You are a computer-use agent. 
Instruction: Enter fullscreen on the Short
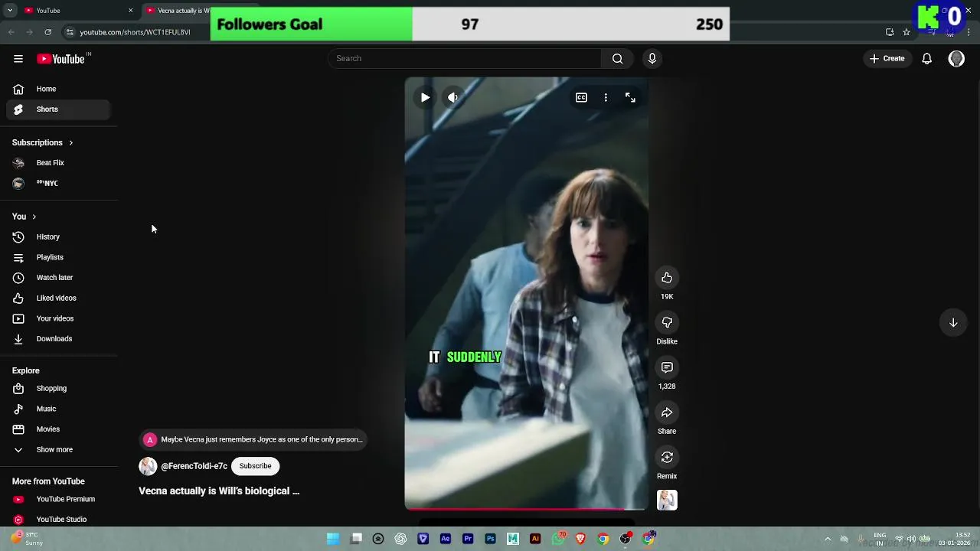[x=630, y=97]
